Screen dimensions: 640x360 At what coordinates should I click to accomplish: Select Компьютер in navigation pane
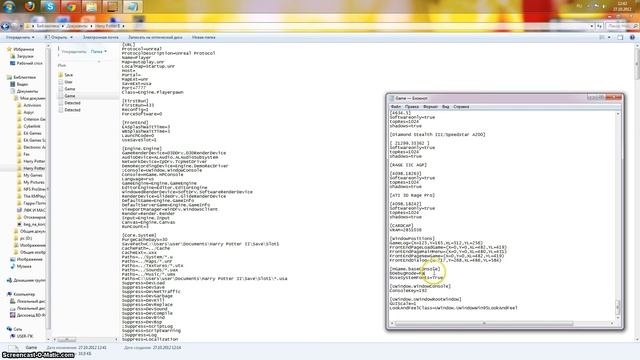pyautogui.click(x=21, y=294)
